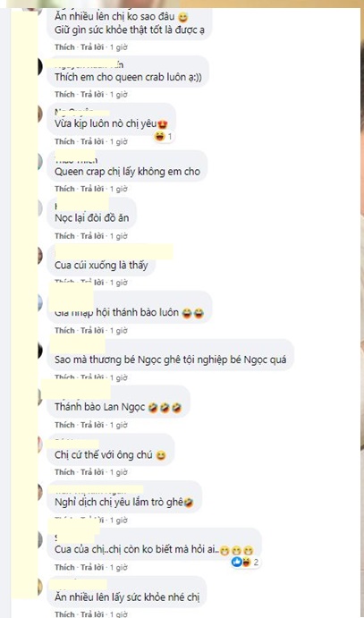This screenshot has height=618, width=364.
Task: Click the timestamp under "Gia nhập hội thánh bào luôn"
Action: 119,330
